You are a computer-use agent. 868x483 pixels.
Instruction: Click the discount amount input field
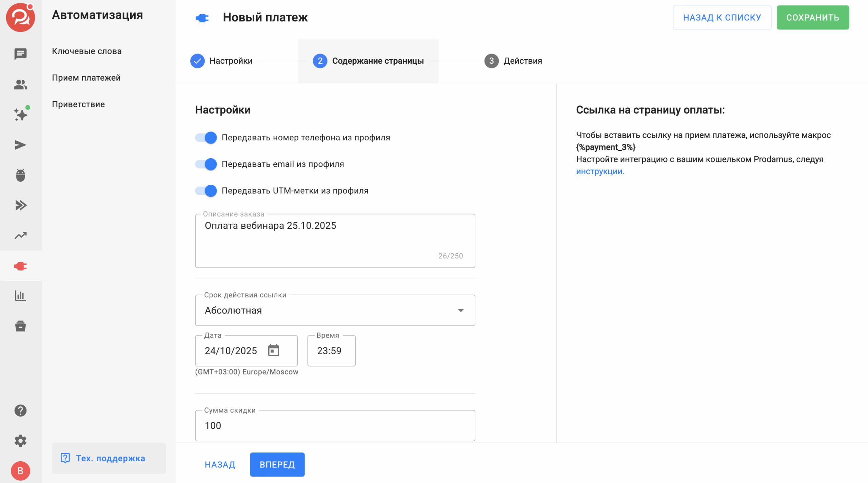(x=335, y=426)
